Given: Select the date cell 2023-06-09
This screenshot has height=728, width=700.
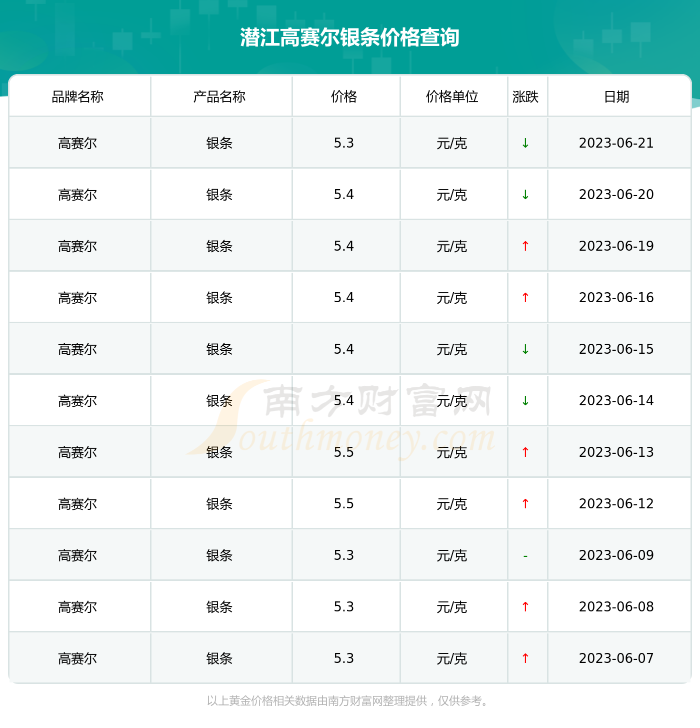Looking at the screenshot, I should [616, 555].
